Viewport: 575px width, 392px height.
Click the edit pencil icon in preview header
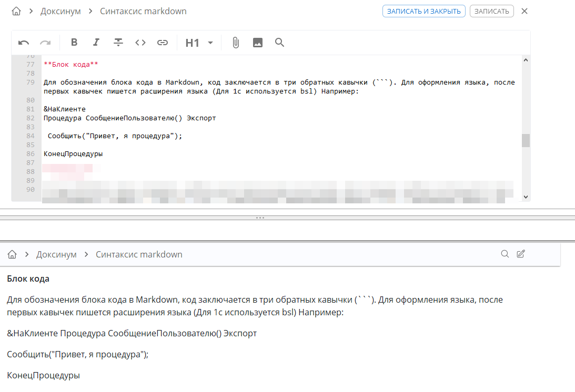521,254
